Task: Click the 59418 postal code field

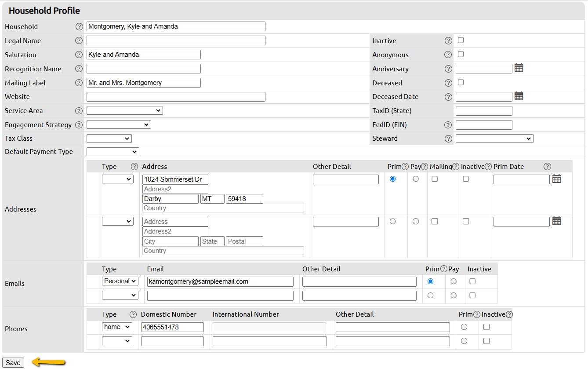Action: coord(244,199)
